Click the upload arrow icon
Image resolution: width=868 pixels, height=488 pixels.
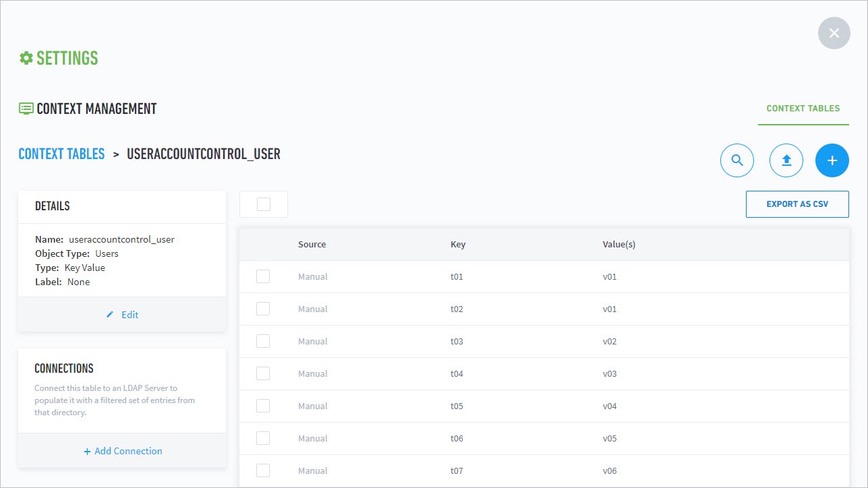click(x=786, y=160)
